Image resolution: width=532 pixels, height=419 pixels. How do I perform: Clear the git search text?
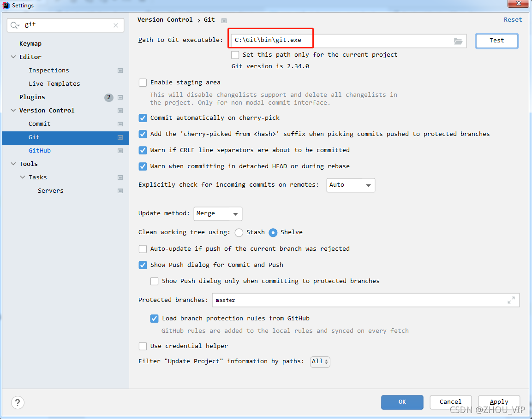point(116,25)
